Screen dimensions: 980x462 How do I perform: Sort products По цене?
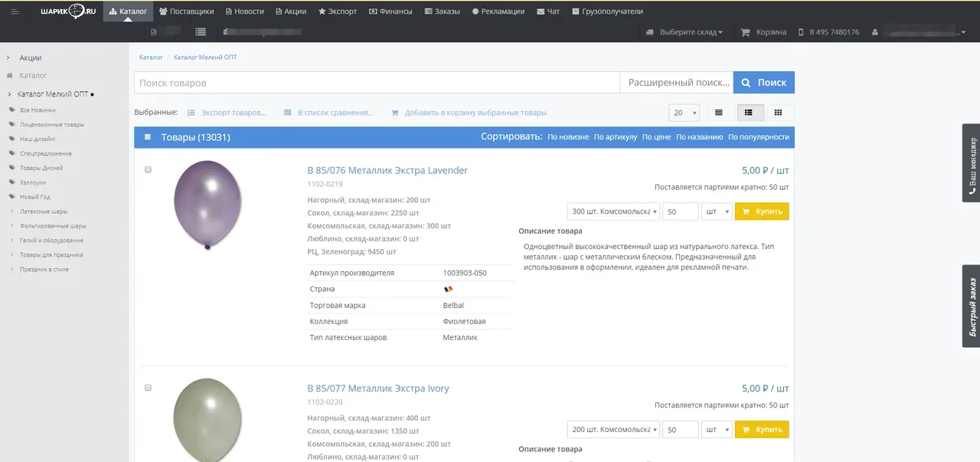pos(656,137)
